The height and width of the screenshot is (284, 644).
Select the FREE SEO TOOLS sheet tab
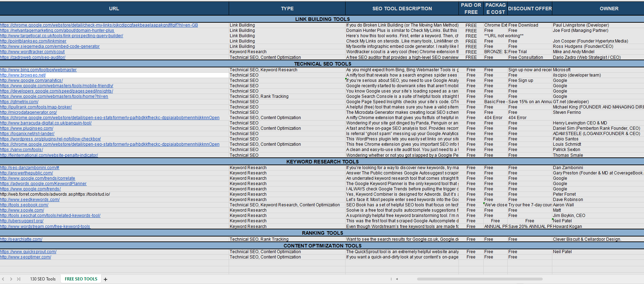tap(81, 279)
